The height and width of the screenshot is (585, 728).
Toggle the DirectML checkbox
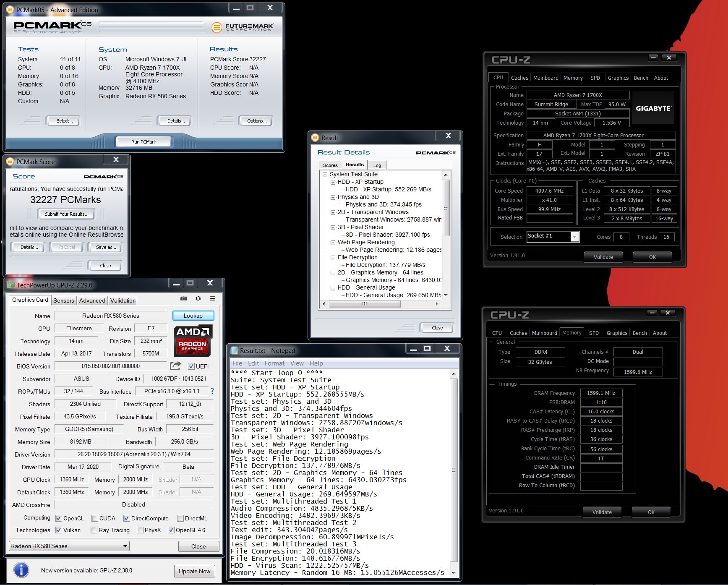click(x=180, y=518)
